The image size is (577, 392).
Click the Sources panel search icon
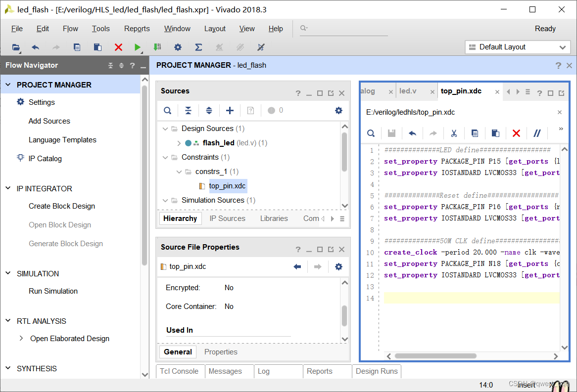pos(167,110)
